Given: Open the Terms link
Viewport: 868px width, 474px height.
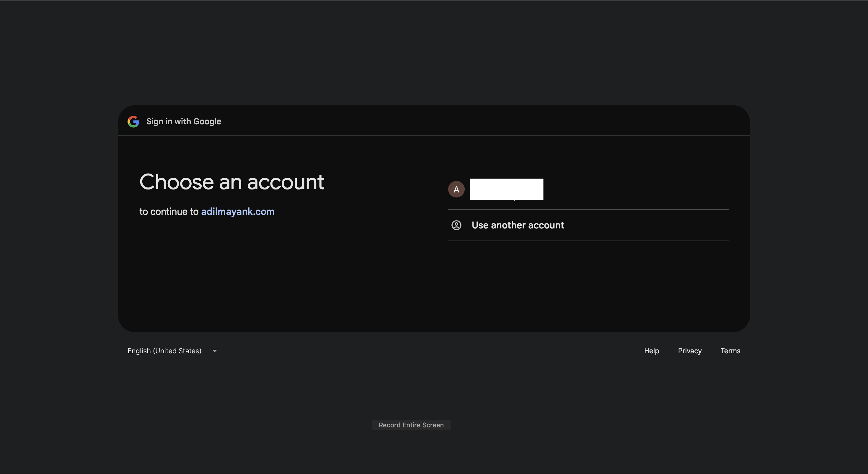Looking at the screenshot, I should 730,351.
